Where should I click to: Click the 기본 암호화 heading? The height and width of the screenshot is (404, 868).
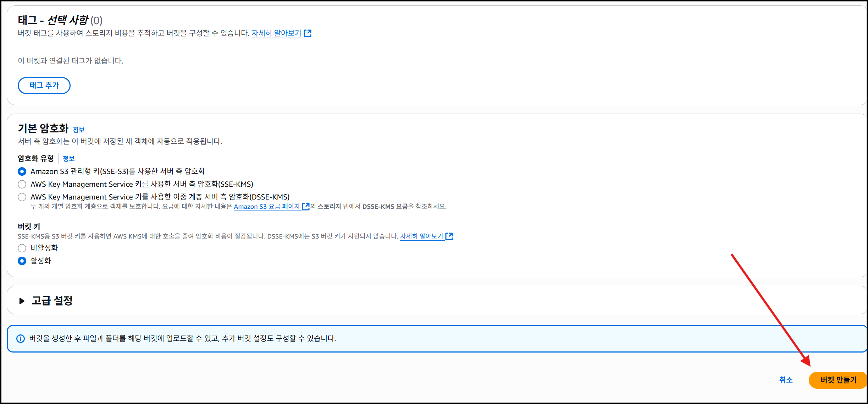coord(43,129)
